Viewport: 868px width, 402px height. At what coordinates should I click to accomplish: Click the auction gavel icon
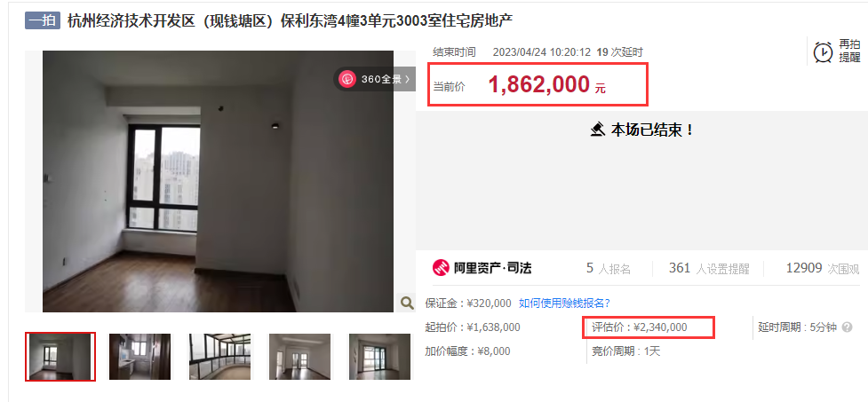pyautogui.click(x=597, y=130)
